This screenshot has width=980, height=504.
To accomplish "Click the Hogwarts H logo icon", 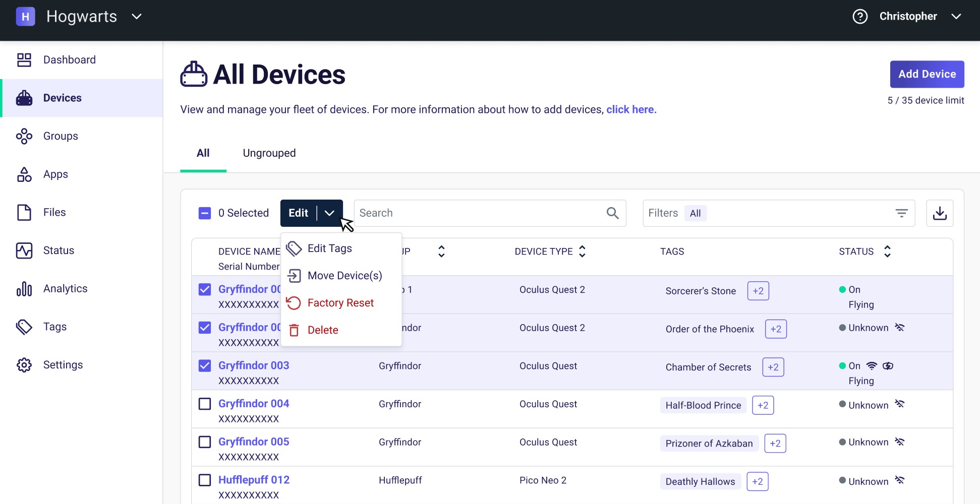I will (25, 17).
